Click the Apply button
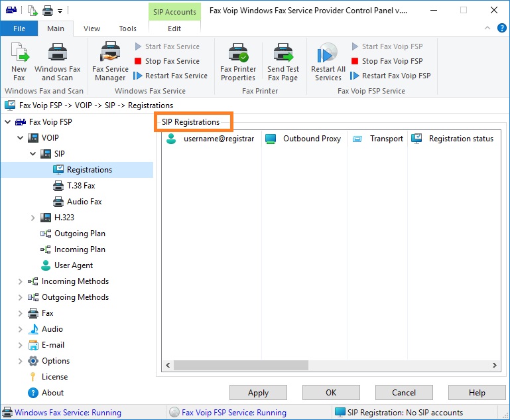The width and height of the screenshot is (510, 420). pos(258,393)
